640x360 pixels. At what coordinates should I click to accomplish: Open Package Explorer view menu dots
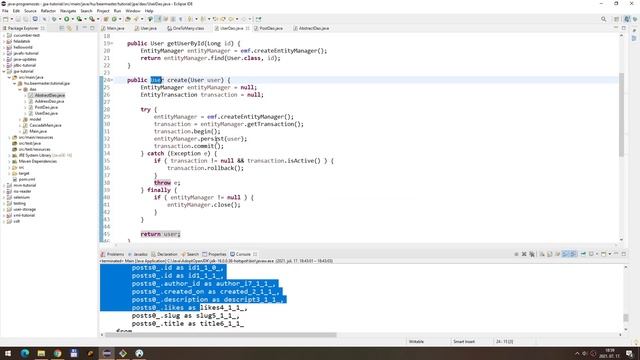pos(77,28)
